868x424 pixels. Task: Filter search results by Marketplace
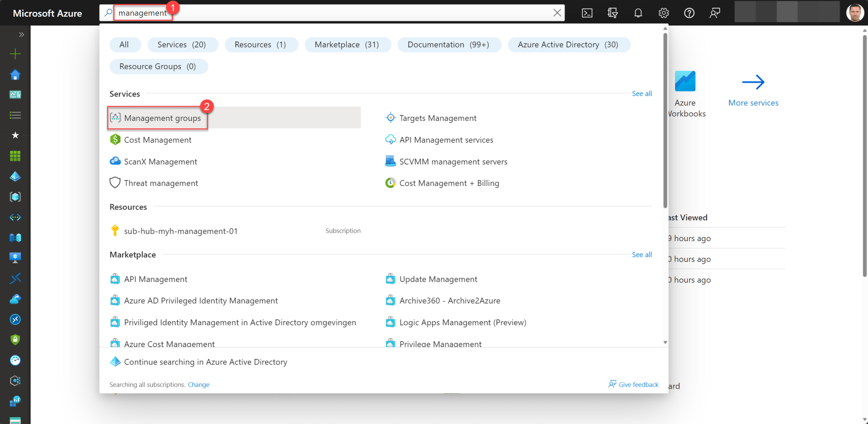[x=348, y=44]
